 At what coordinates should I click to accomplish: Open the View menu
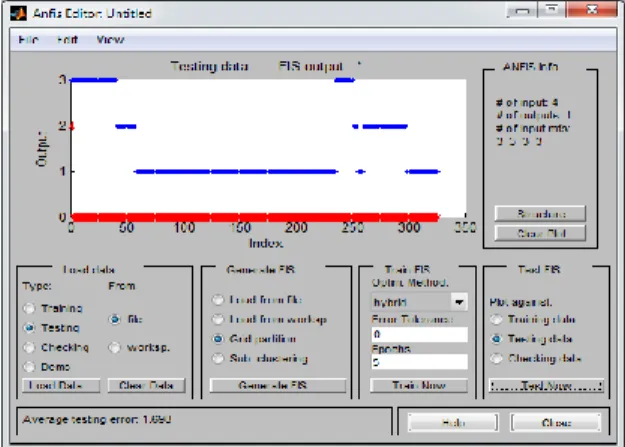[x=110, y=40]
